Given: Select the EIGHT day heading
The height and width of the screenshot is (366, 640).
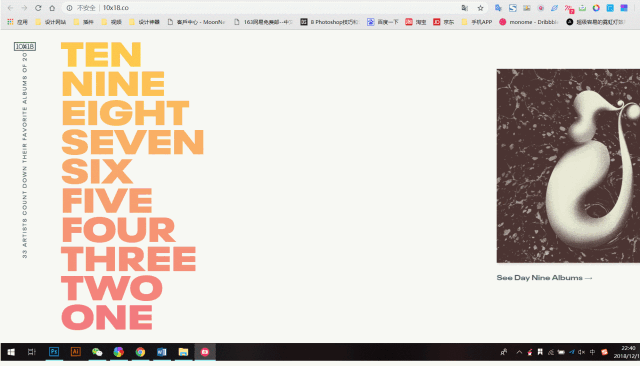Looking at the screenshot, I should pos(125,113).
